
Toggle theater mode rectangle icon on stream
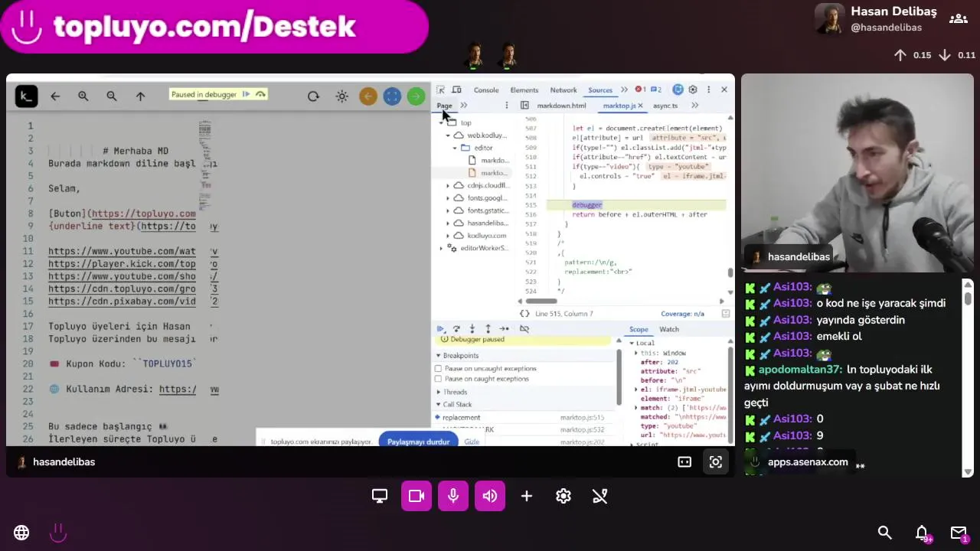[684, 462]
